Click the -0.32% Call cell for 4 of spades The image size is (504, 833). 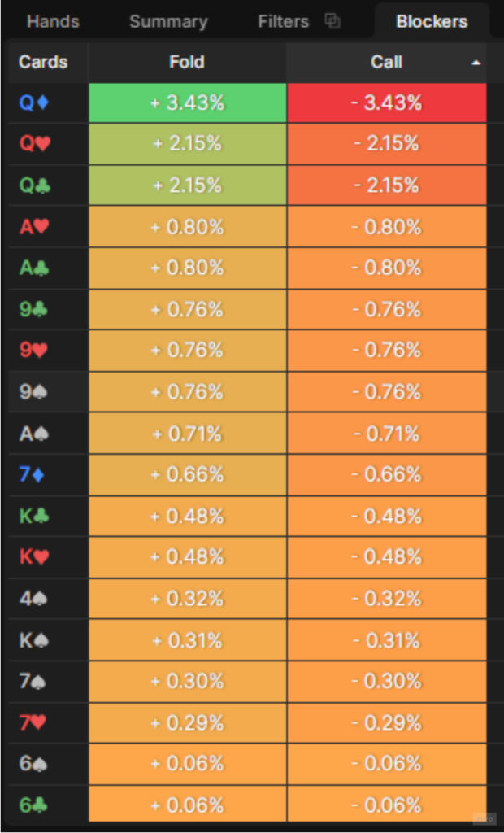(x=387, y=600)
